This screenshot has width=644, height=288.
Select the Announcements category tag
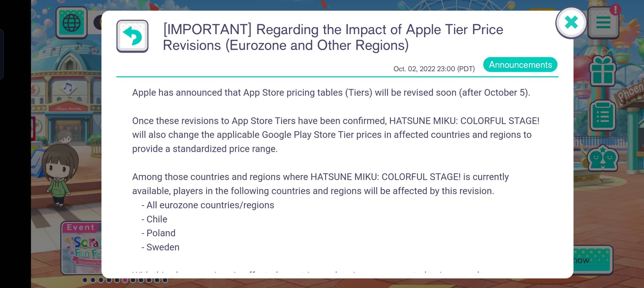(x=520, y=65)
